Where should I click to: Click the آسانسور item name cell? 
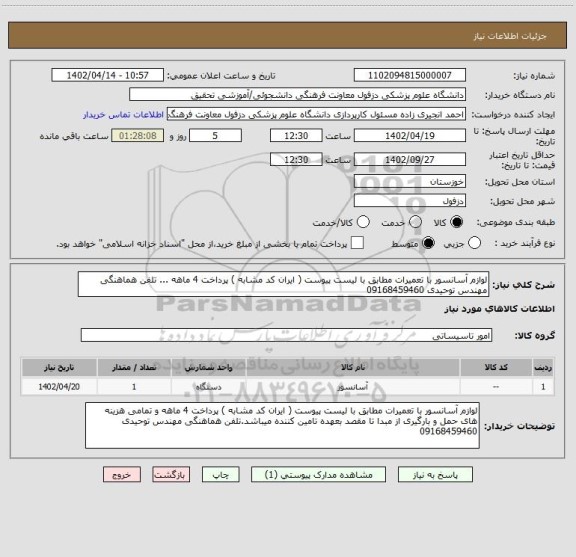[x=353, y=387]
